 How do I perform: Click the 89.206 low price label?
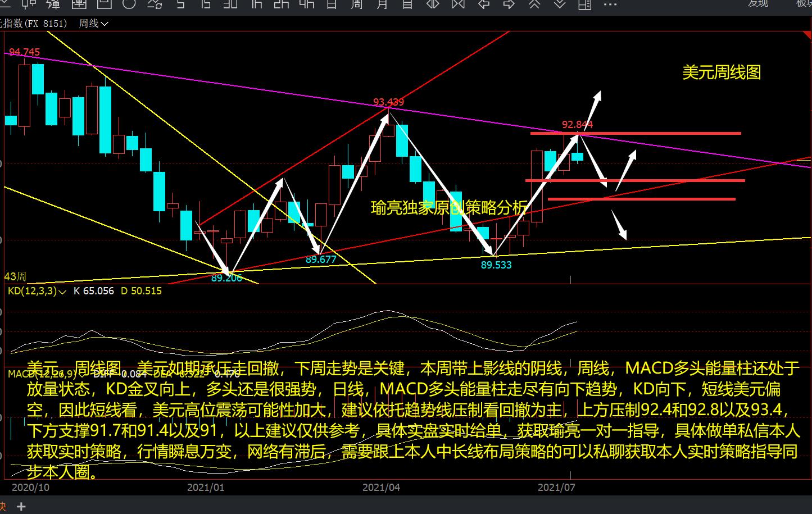[226, 278]
